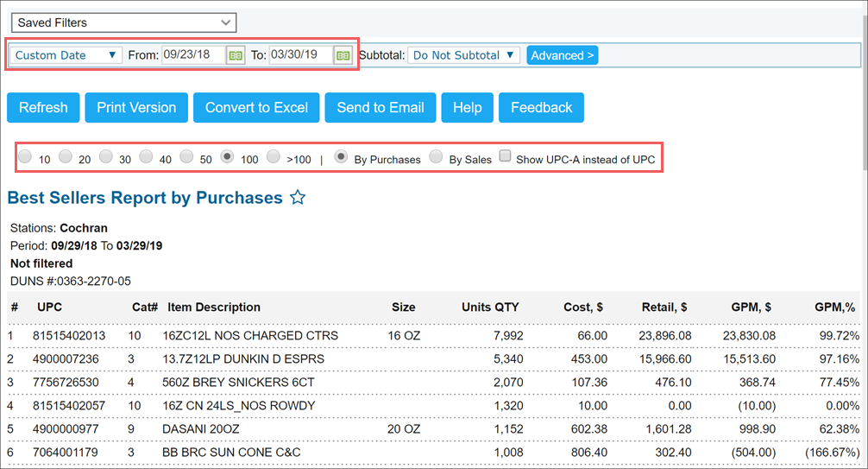Viewport: 868px width, 469px height.
Task: Choose the By Purchases radio option
Action: 341,157
